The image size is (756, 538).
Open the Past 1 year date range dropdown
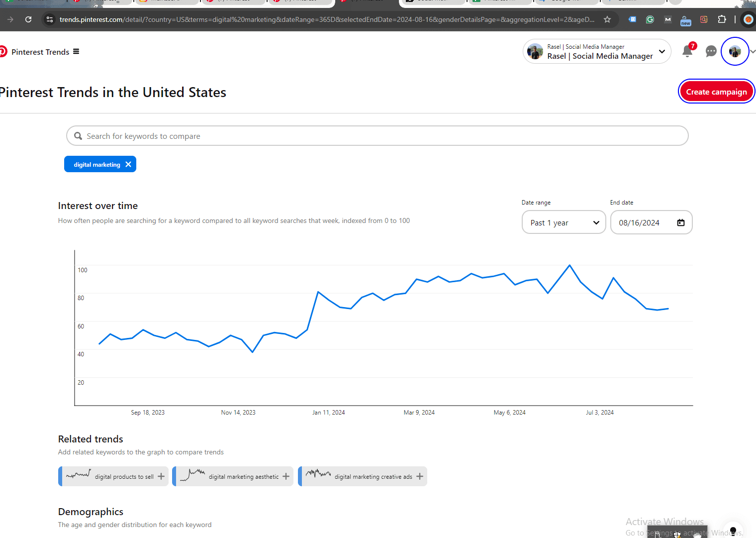tap(564, 222)
